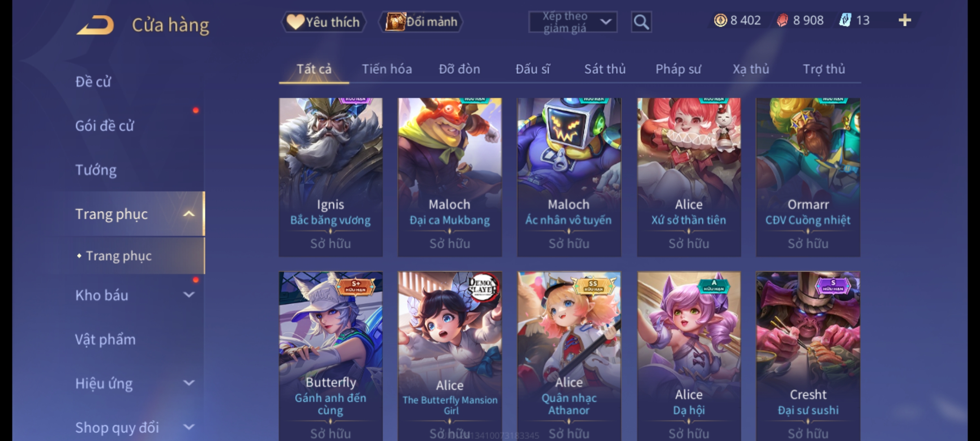Viewport: 980px width, 441px height.
Task: Collapse the Trang phục sidebar section
Action: point(189,214)
